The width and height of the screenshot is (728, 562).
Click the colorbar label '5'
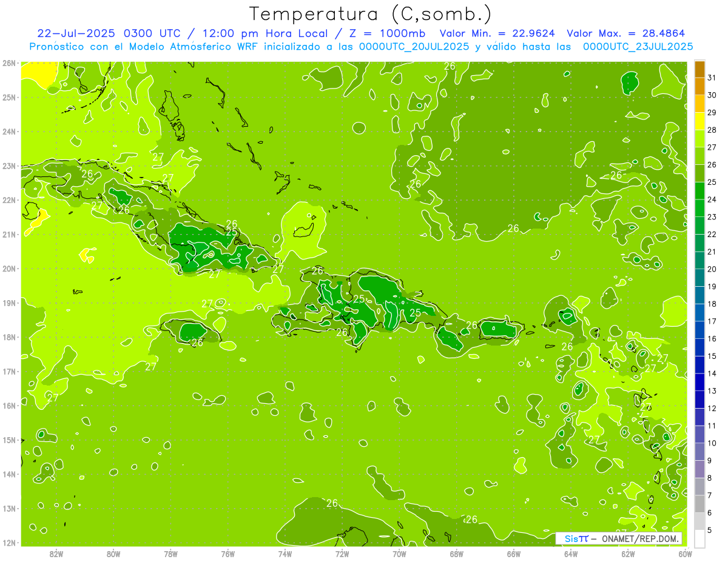[x=710, y=530]
